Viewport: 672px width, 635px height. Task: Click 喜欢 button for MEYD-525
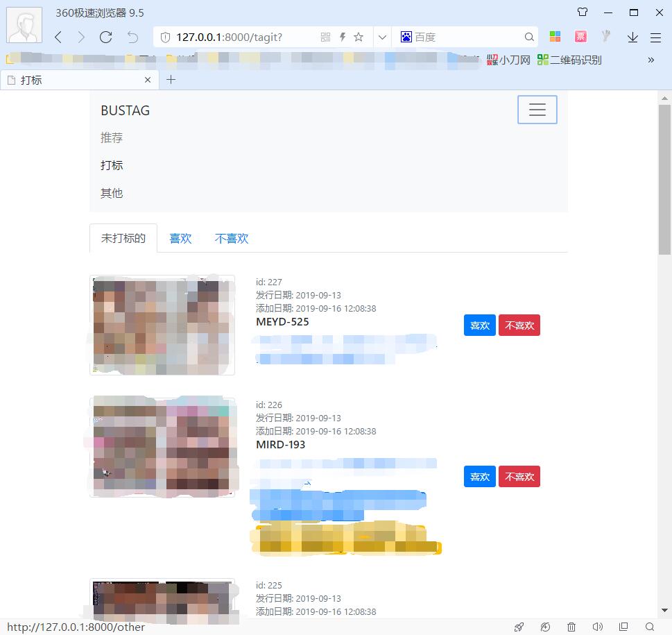pos(479,325)
